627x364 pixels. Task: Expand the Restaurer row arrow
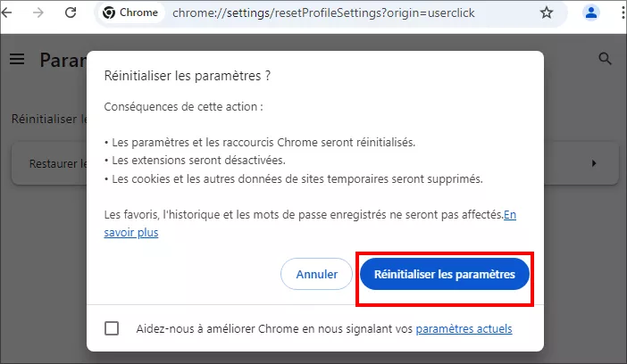594,164
